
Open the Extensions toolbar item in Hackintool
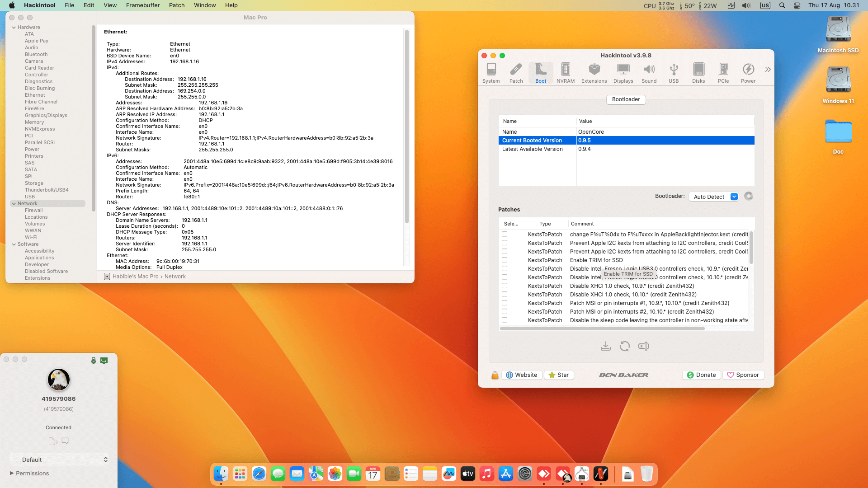tap(594, 73)
